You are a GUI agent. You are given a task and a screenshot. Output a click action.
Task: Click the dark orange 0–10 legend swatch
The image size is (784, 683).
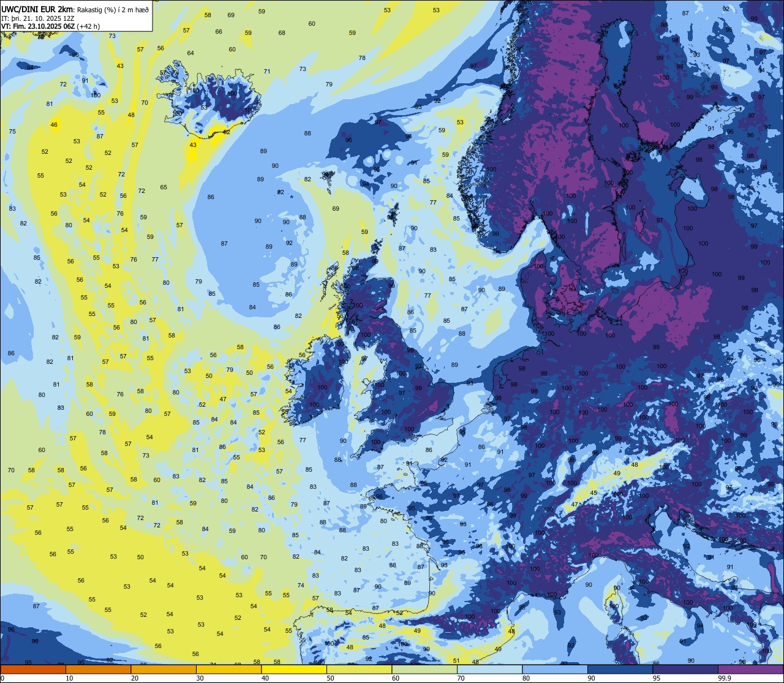pyautogui.click(x=33, y=669)
